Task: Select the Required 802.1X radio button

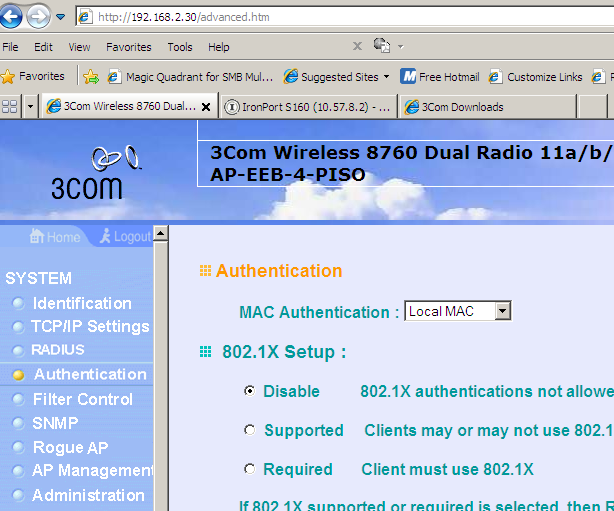Action: click(250, 469)
